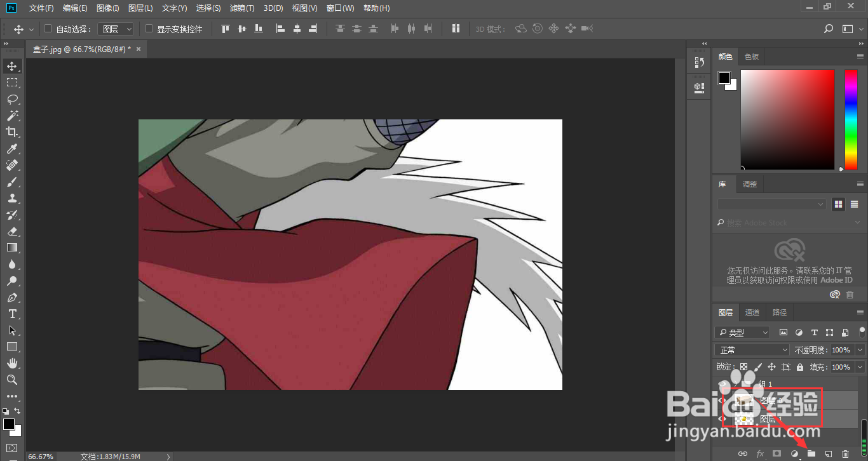
Task: Select the Rectangle shape tool
Action: [x=12, y=347]
